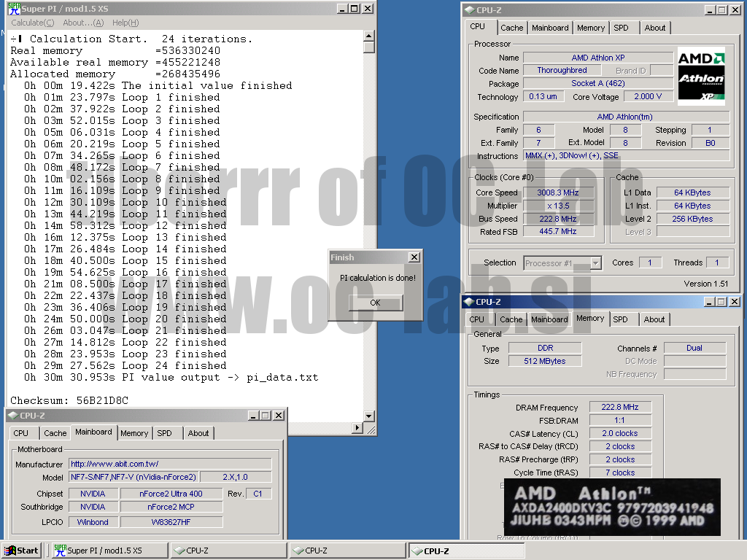Click the CPU-Z icon in top-right window title
747x560 pixels.
click(469, 10)
